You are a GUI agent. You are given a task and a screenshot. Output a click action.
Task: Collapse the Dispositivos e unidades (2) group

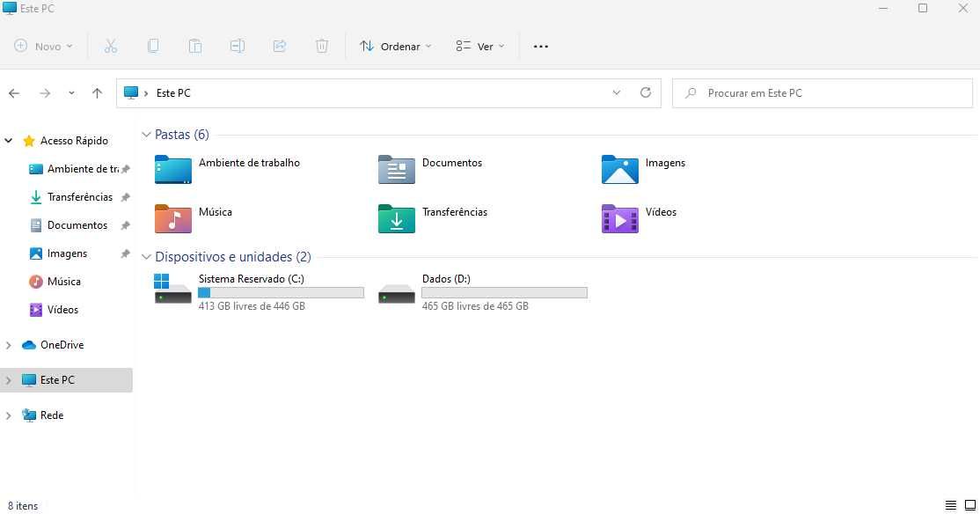point(146,257)
